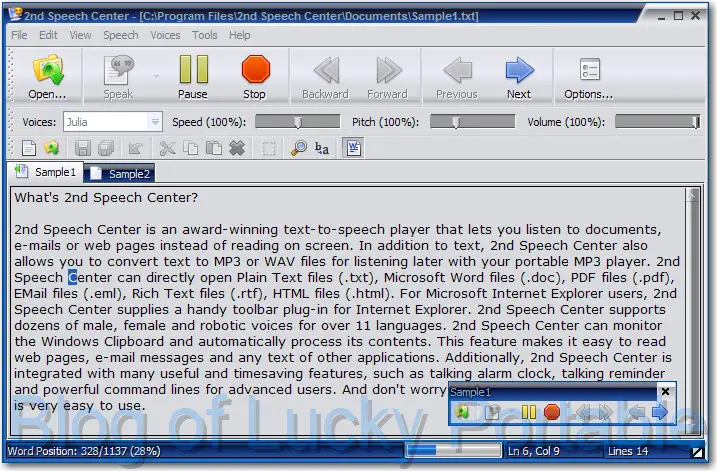Click the heading 'What's 2nd Speech Center?'

(x=106, y=198)
